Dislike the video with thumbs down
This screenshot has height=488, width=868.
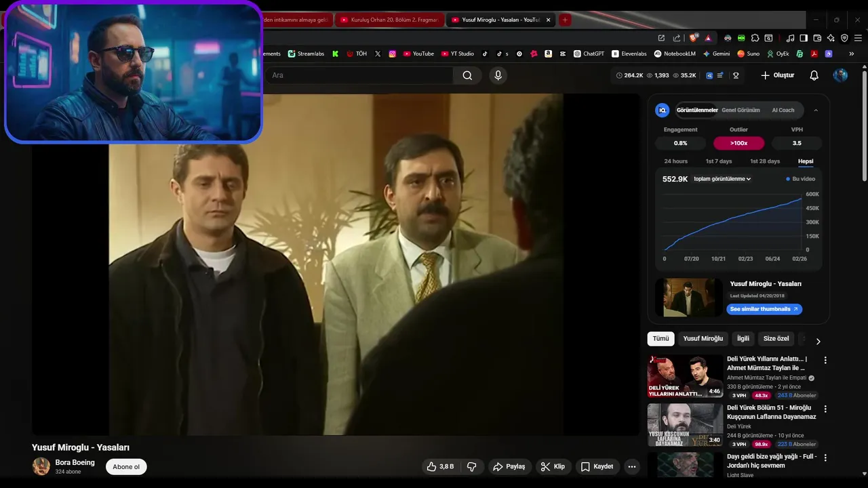(472, 466)
